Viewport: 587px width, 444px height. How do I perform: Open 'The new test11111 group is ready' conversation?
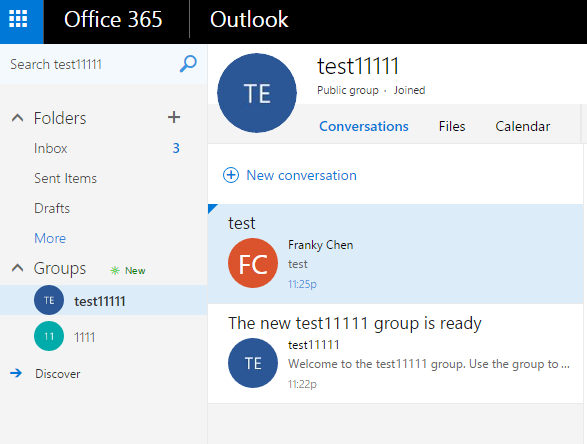point(395,354)
